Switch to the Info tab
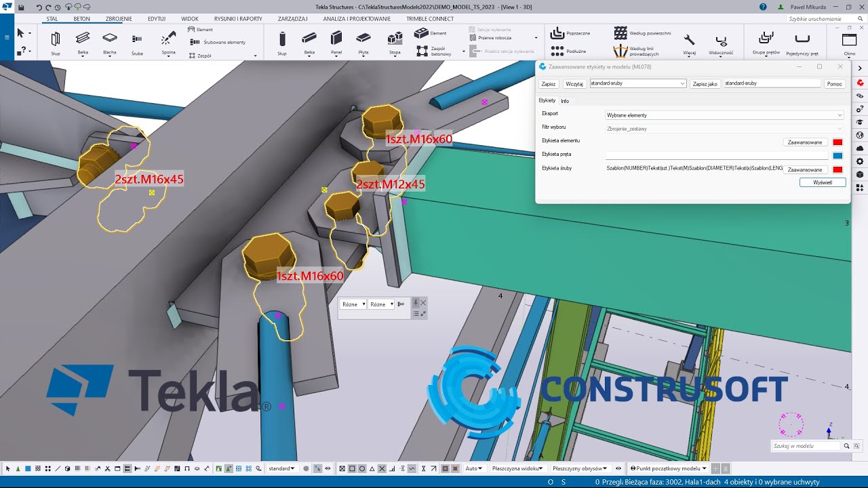The height and width of the screenshot is (488, 868). pyautogui.click(x=565, y=101)
